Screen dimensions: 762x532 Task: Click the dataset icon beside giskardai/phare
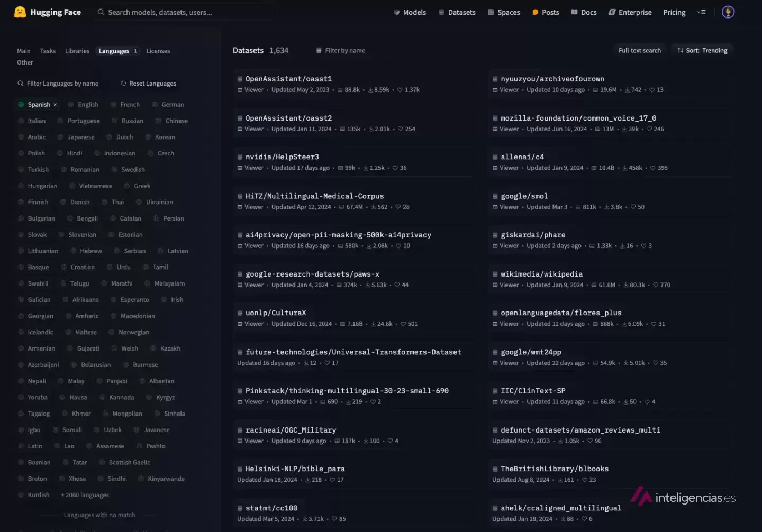tap(495, 235)
